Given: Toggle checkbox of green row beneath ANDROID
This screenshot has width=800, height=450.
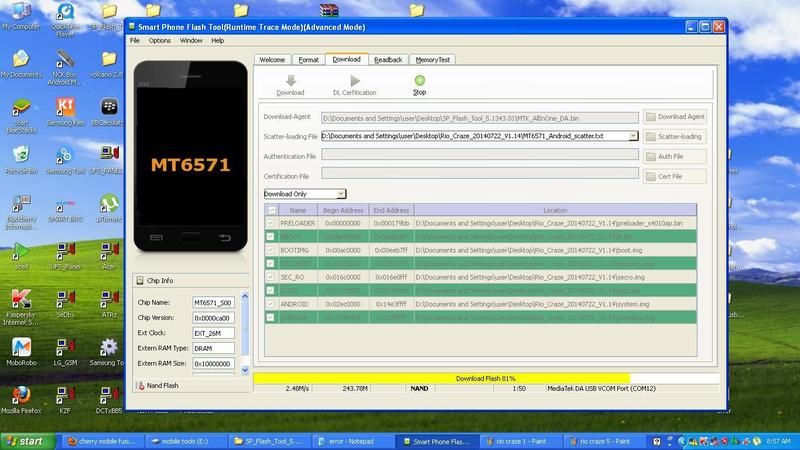Looking at the screenshot, I should pyautogui.click(x=270, y=317).
